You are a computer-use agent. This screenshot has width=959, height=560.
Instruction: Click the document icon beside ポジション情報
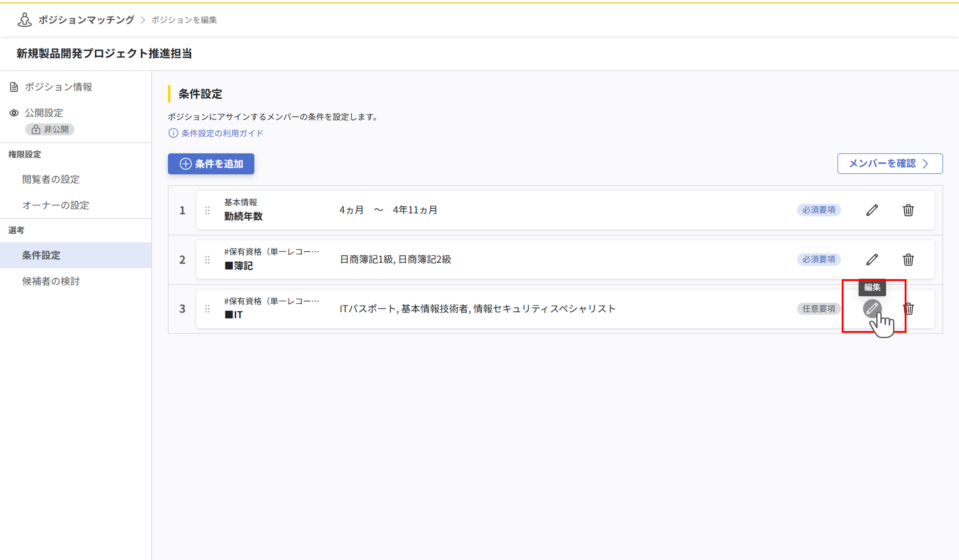(14, 87)
